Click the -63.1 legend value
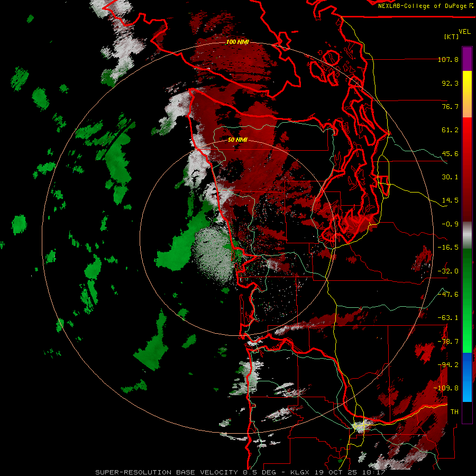 pyautogui.click(x=448, y=318)
